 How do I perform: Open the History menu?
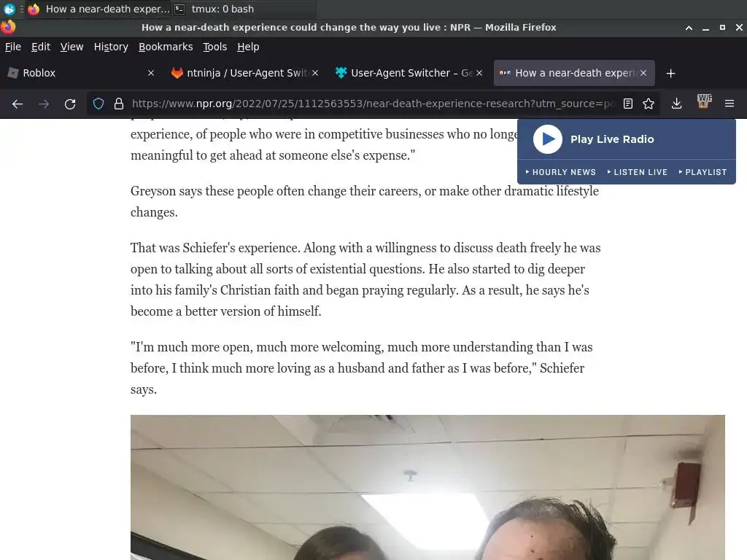[111, 47]
